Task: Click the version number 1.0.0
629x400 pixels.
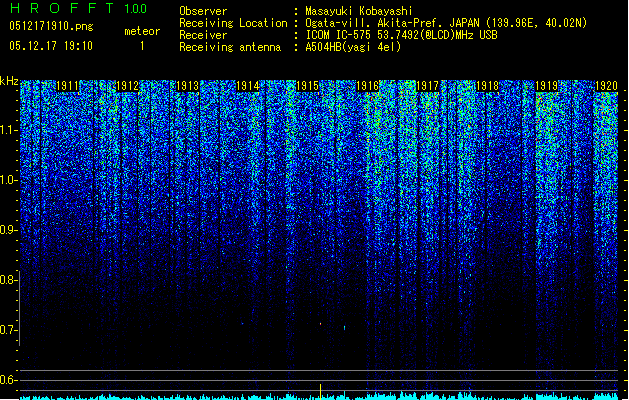Action: coord(135,8)
